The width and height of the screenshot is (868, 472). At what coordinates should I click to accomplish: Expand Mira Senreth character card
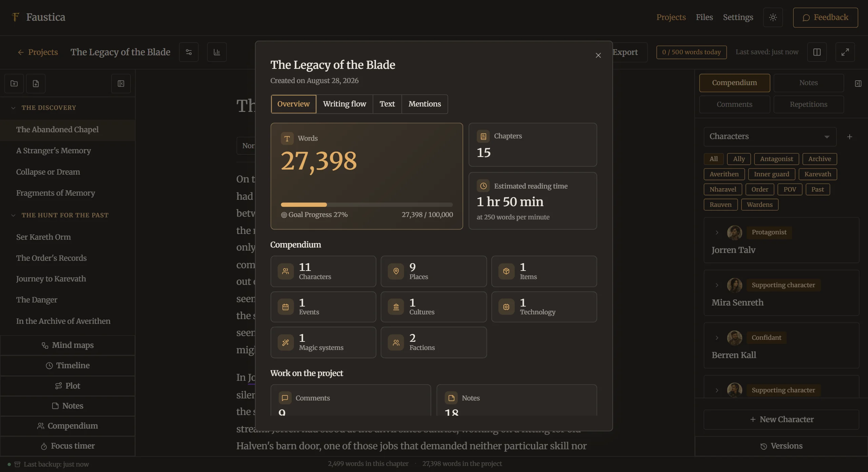coord(717,285)
